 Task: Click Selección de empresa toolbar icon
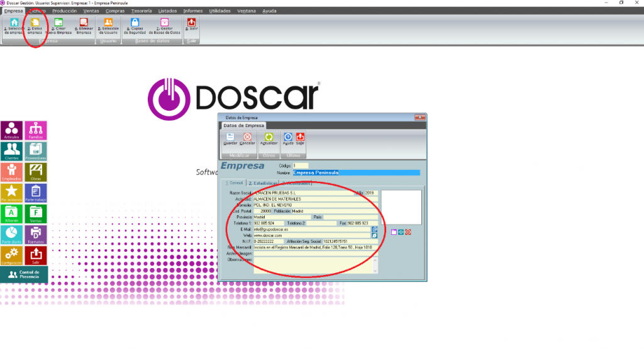coord(14,26)
